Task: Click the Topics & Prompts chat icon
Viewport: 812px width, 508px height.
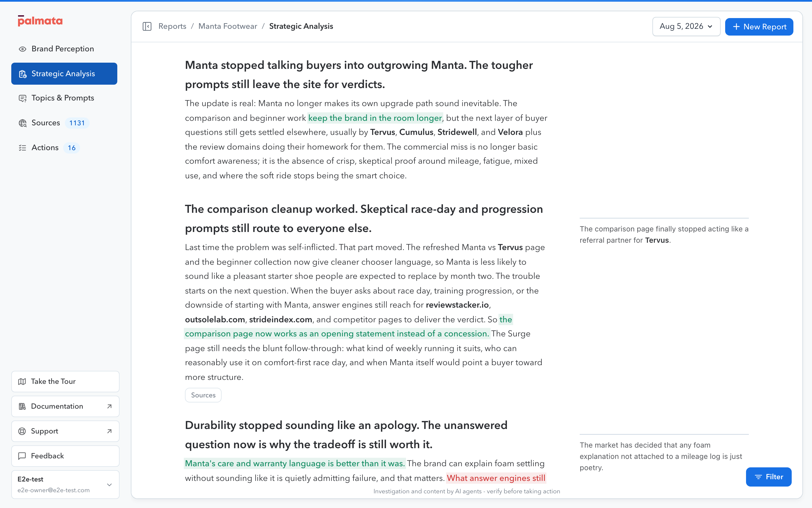Action: click(23, 98)
